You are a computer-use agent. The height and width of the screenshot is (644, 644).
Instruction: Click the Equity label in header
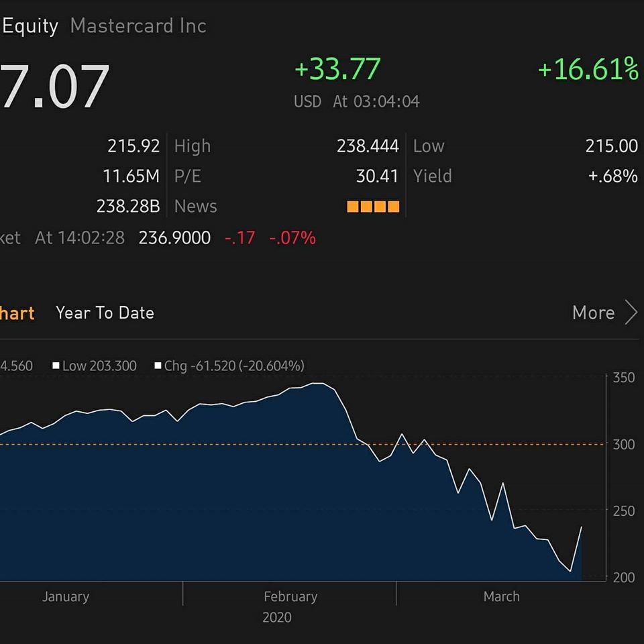(30, 26)
